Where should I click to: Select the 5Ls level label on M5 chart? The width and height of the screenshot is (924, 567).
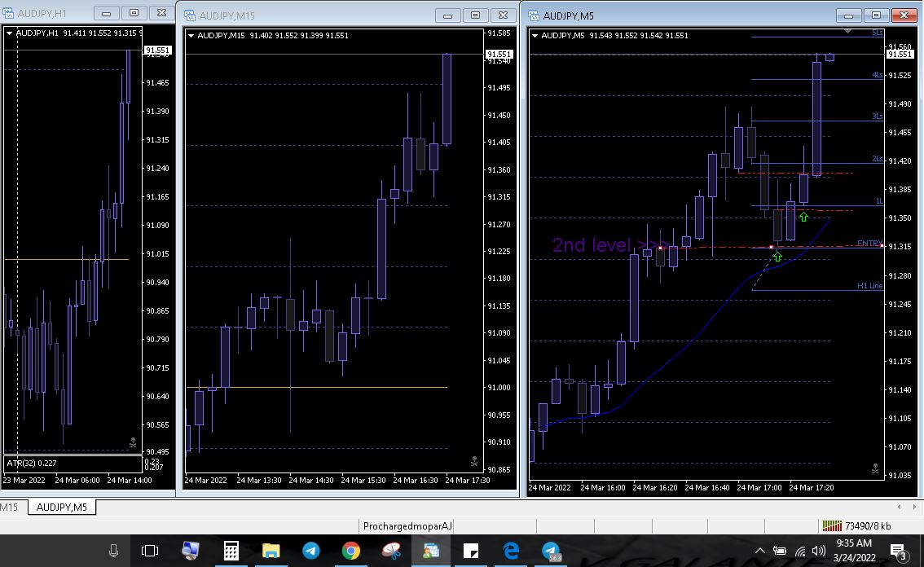877,33
